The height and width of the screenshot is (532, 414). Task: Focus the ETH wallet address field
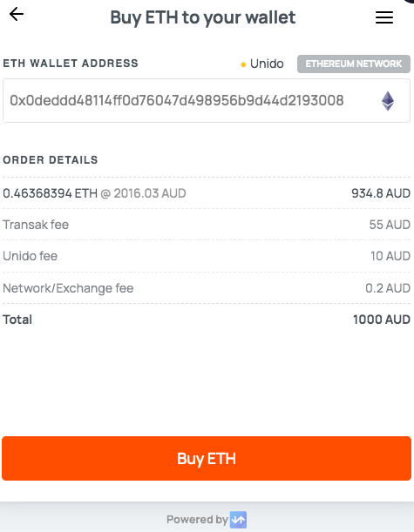[x=207, y=101]
